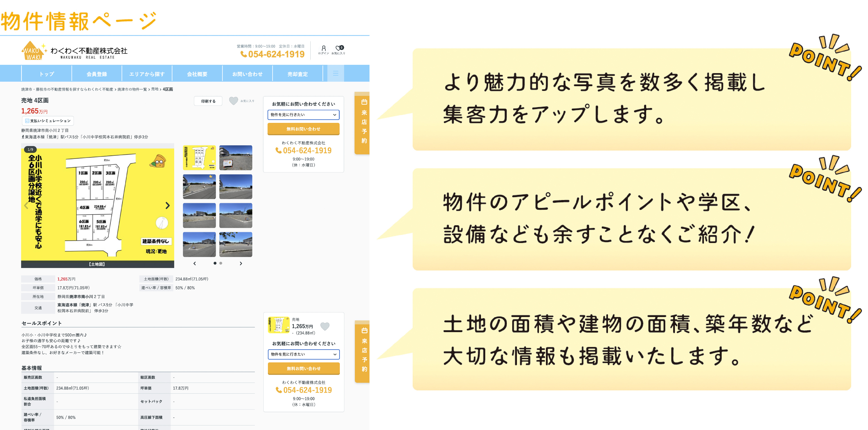The width and height of the screenshot is (868, 430).
Task: Expand lower 物件を見に行きたい dropdown
Action: [x=303, y=354]
